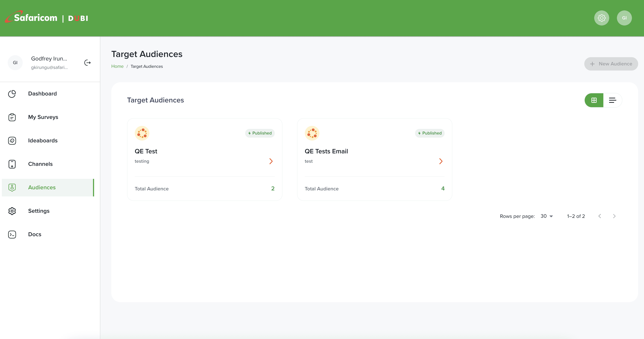Open the Audiences menu item

[x=42, y=187]
